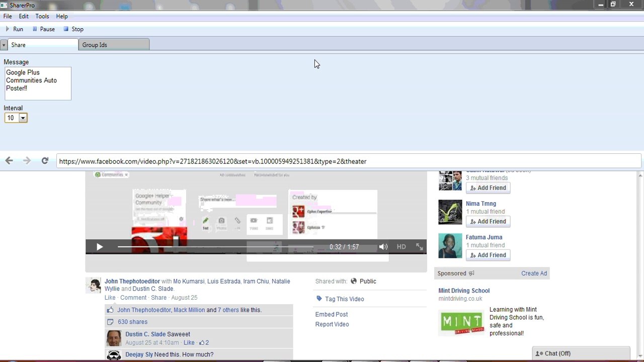Switch to the Share tab

(x=43, y=45)
